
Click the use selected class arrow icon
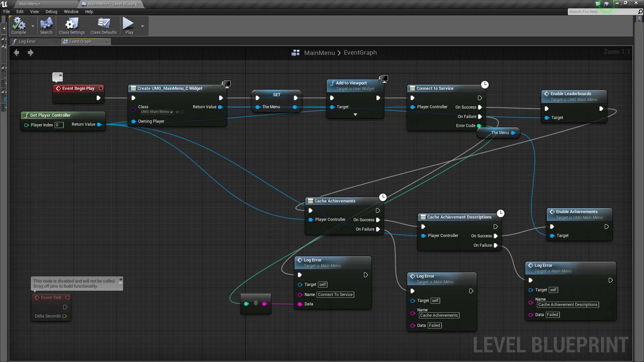coord(177,112)
